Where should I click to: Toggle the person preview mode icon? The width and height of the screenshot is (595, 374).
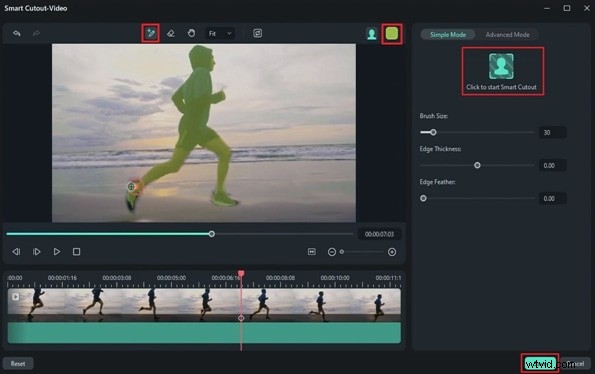[372, 34]
